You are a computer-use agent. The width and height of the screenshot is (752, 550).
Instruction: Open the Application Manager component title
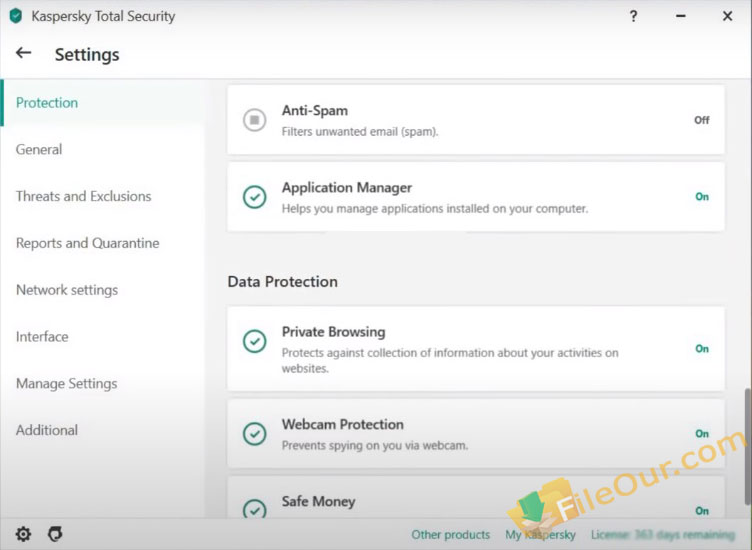click(x=347, y=187)
